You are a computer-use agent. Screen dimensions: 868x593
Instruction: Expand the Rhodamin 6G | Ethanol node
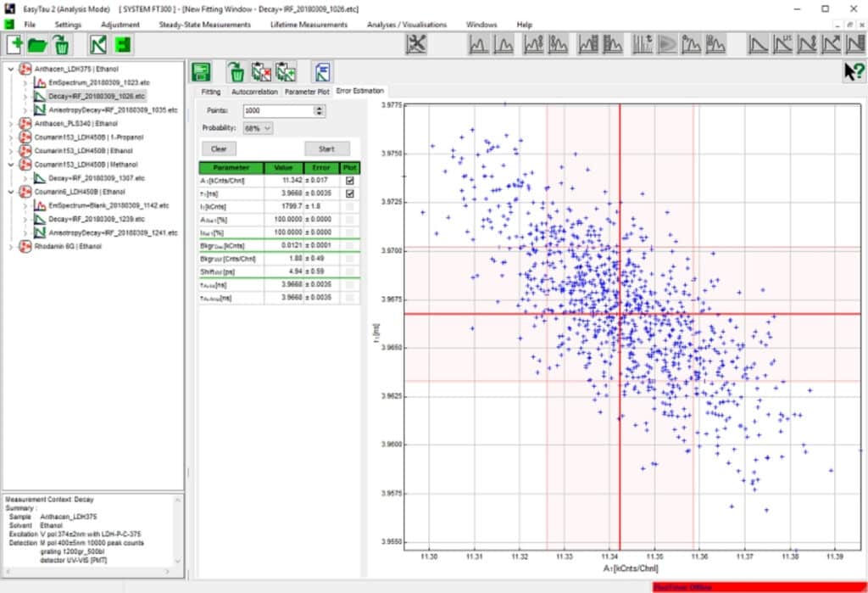click(x=9, y=246)
